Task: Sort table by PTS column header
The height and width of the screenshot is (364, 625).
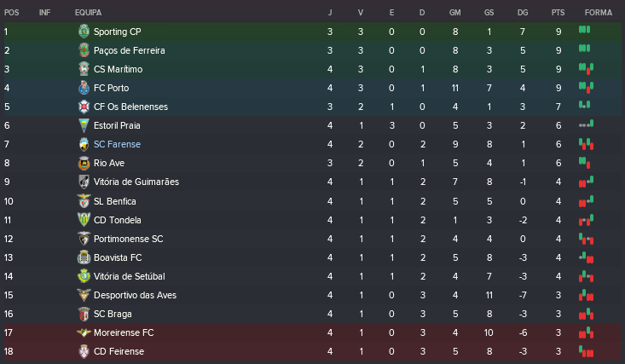Action: click(558, 13)
